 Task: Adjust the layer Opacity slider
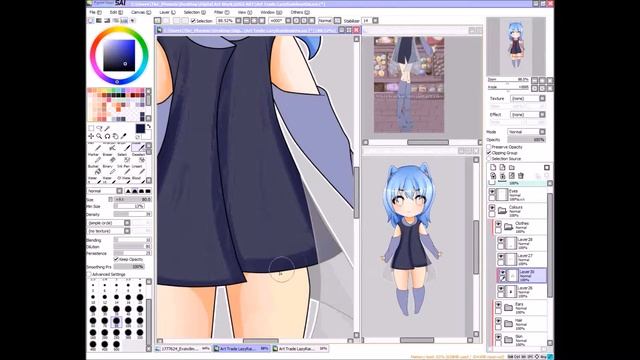click(x=527, y=140)
